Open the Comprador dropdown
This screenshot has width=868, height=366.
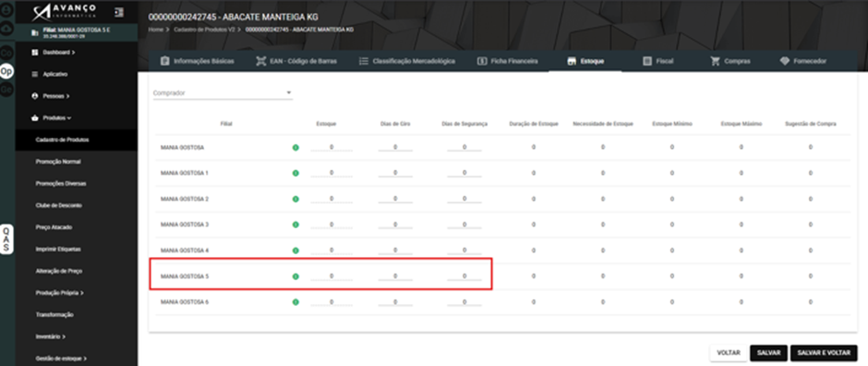(x=223, y=93)
